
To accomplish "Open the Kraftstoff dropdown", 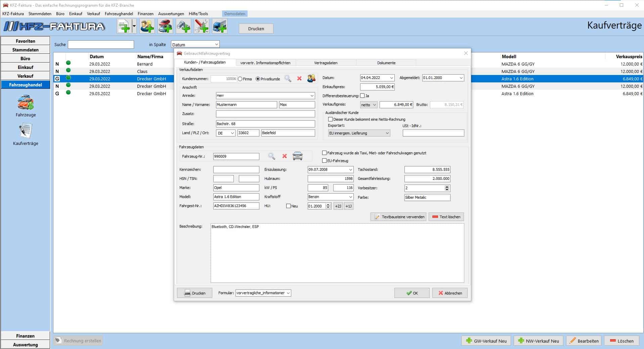I will click(x=350, y=197).
